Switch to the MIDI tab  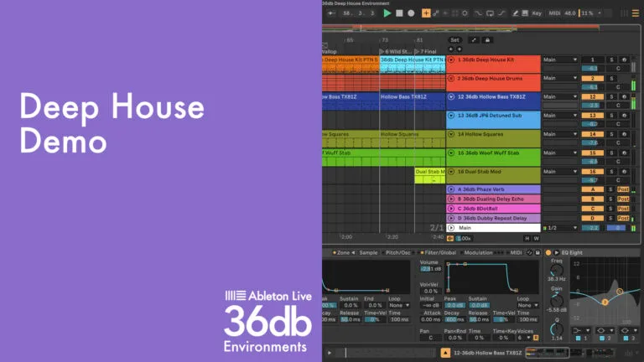pos(516,253)
